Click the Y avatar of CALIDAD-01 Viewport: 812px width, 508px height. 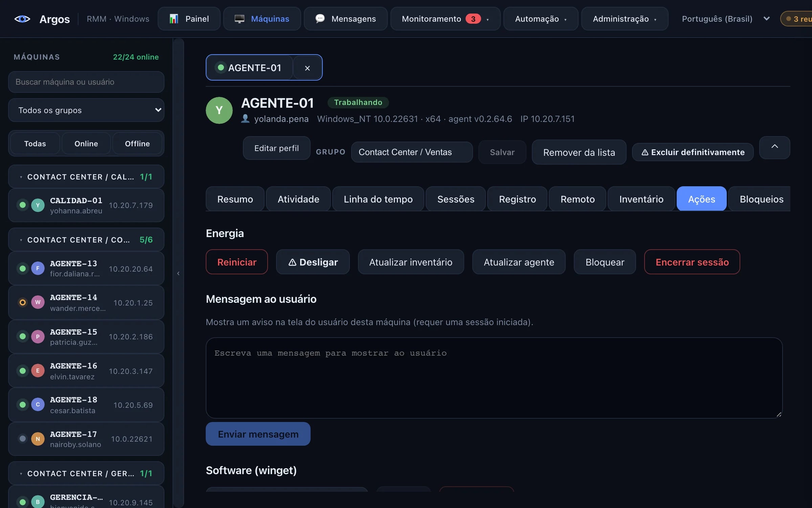[38, 205]
